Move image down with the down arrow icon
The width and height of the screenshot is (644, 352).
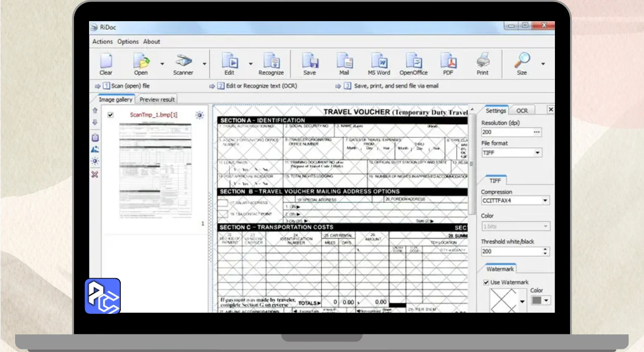coord(95,122)
